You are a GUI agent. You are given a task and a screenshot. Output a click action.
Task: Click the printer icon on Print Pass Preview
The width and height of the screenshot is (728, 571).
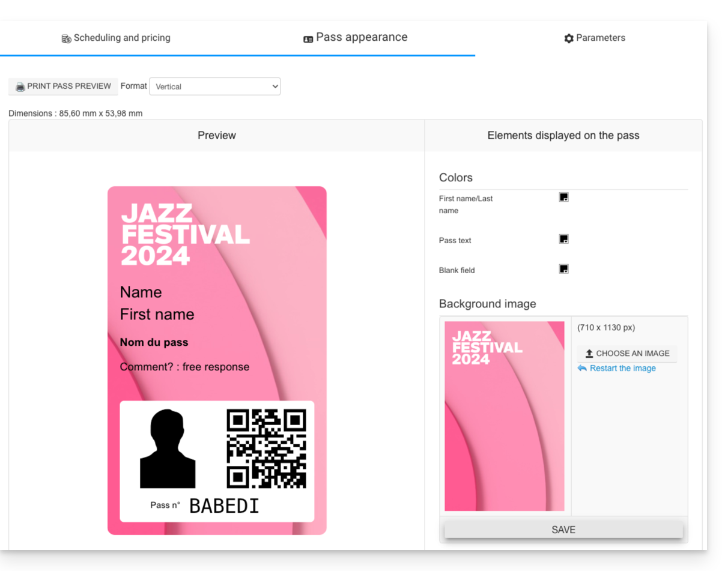coord(20,86)
